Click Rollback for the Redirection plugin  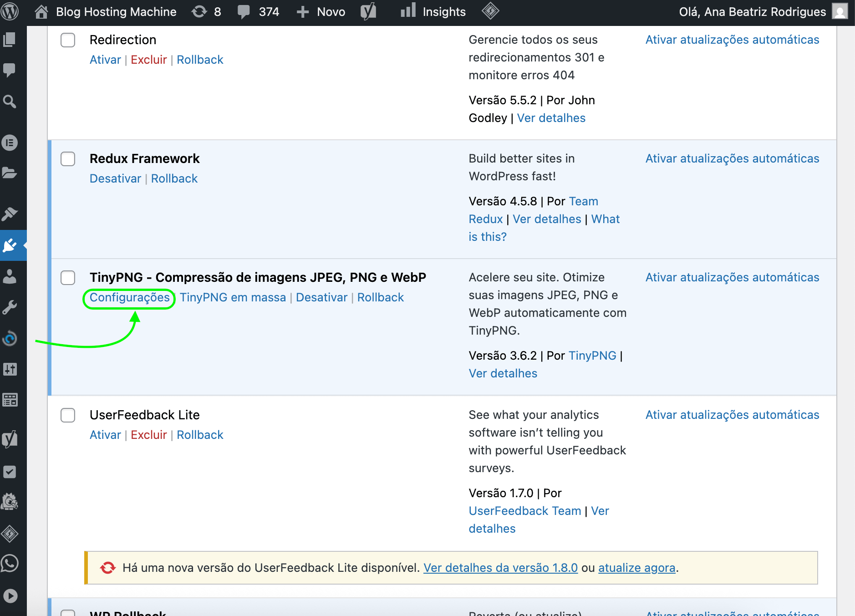pyautogui.click(x=200, y=60)
